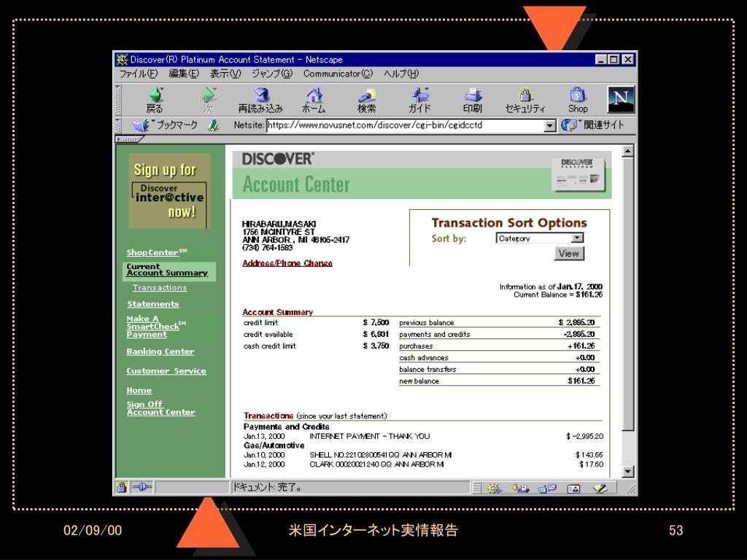Click the connection status icon in status bar
The width and height of the screenshot is (747, 560).
point(142,487)
